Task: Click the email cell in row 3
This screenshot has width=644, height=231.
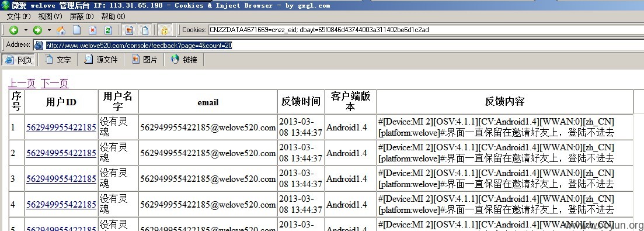Action: [208, 179]
